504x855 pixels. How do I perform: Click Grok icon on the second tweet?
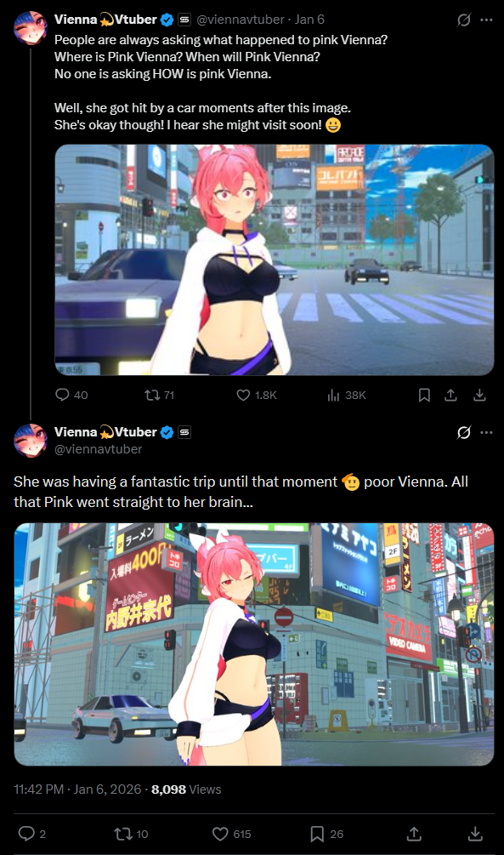[x=464, y=432]
